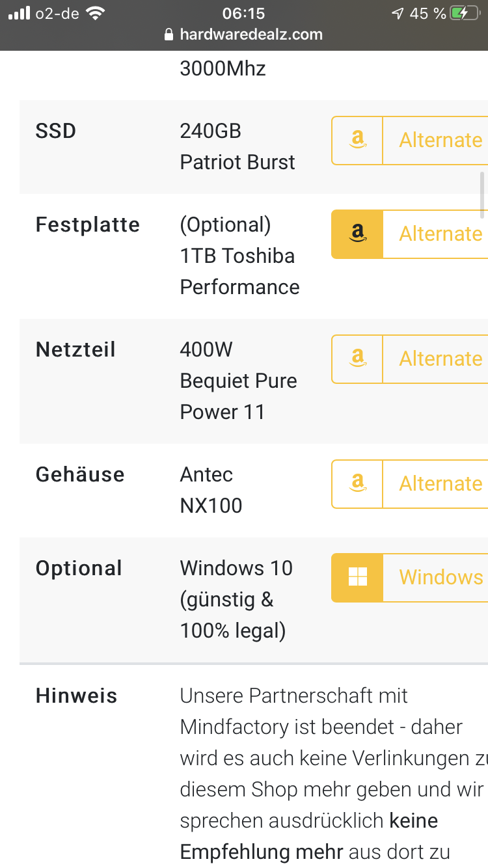Tap the lock icon in address bar
Viewport: 488px width, 868px height.
click(170, 34)
